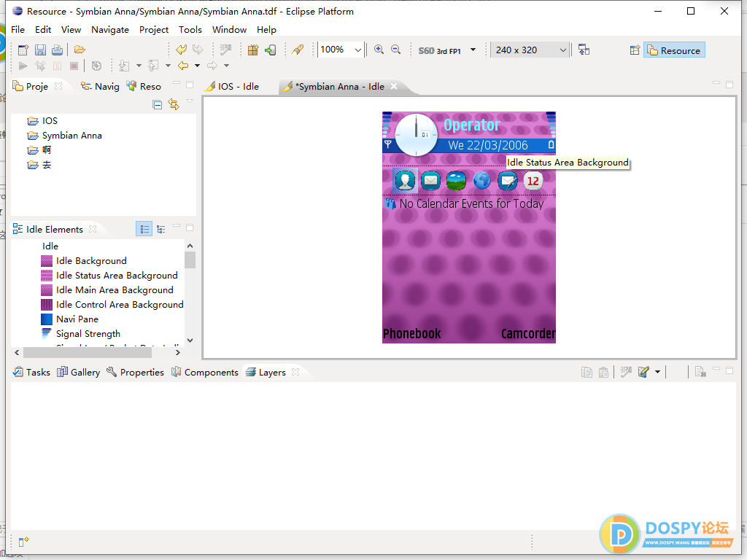Click the Phonebook softkey in preview
The width and height of the screenshot is (747, 560).
(x=412, y=334)
